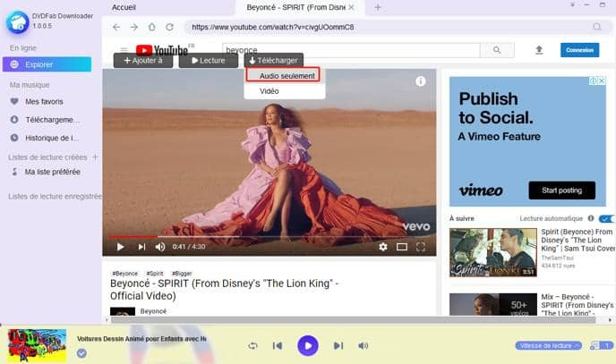This screenshot has height=364, width=616.
Task: Enter fullscreen on the YouTube player
Action: 420,247
